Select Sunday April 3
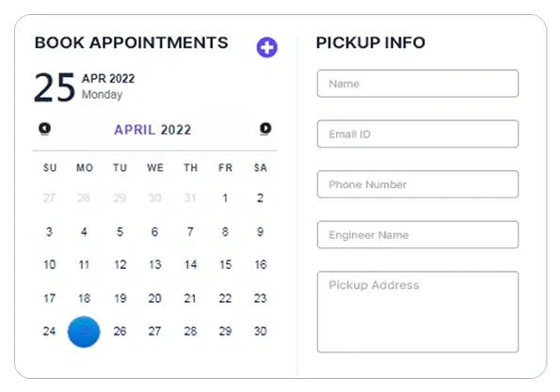Viewport: 560px width, 392px height. coord(49,232)
